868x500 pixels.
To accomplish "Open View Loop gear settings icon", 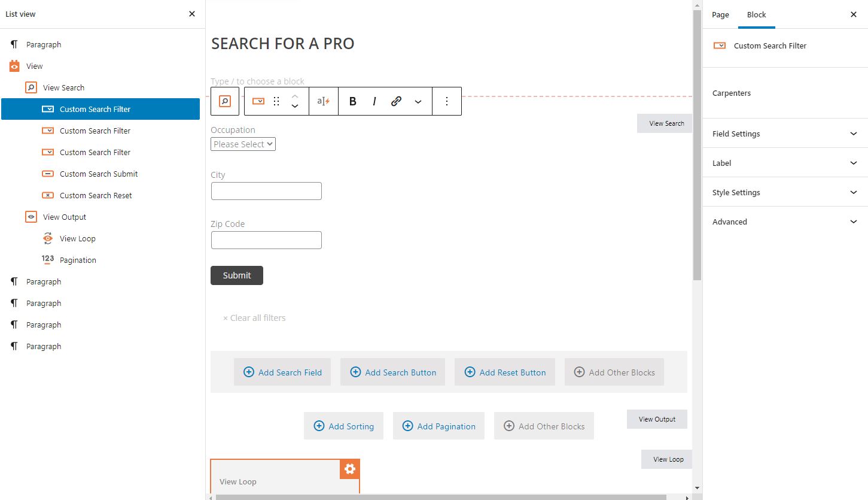I will click(x=350, y=469).
